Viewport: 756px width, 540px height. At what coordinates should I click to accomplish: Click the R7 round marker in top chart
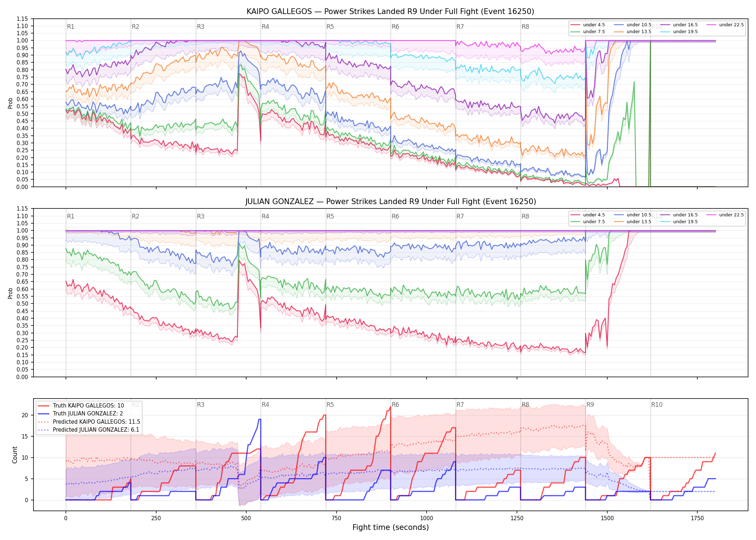460,27
